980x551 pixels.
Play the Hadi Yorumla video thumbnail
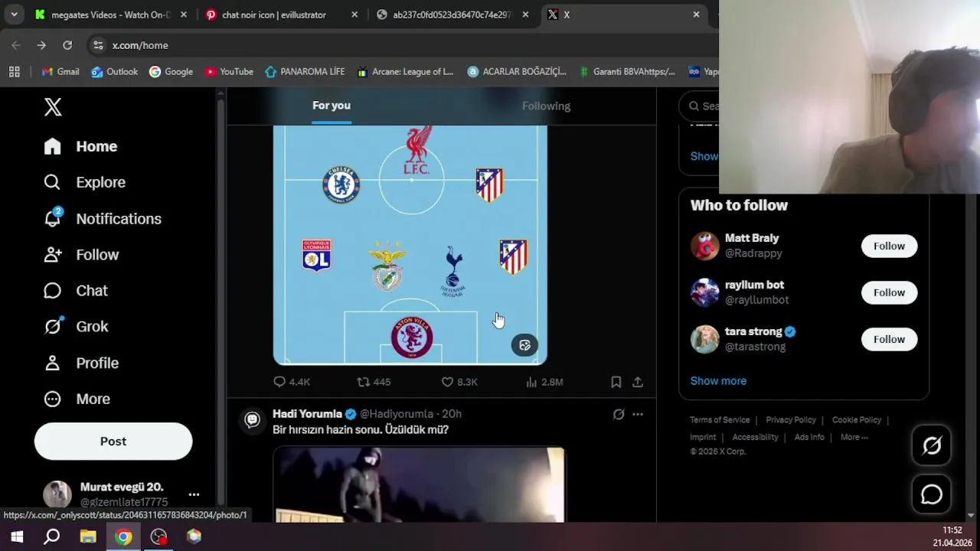tap(419, 485)
